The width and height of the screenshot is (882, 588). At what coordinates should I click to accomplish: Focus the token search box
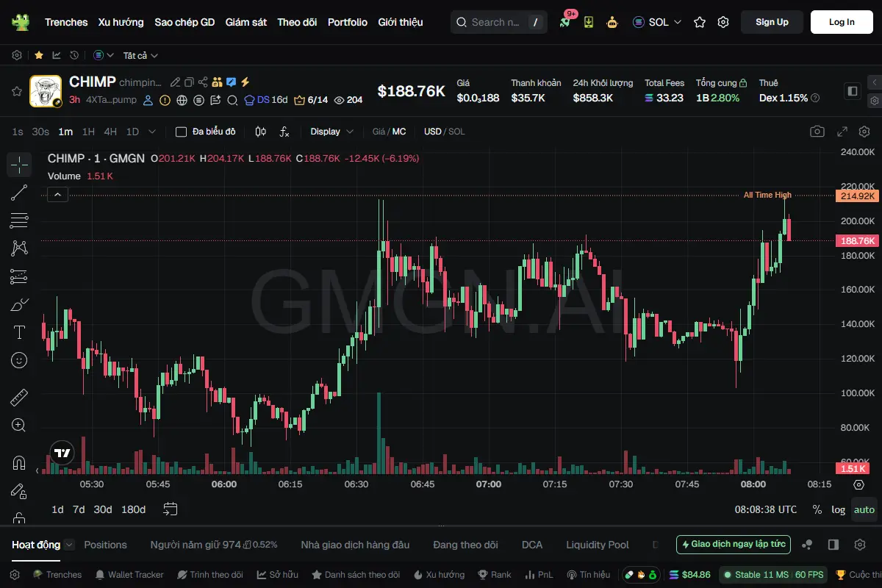click(x=499, y=22)
